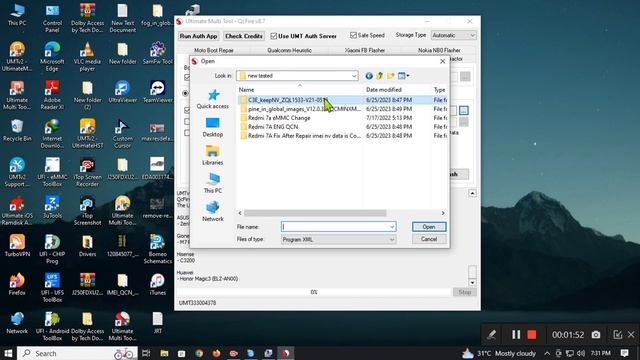This screenshot has width=640, height=360.
Task: Create a new folder in Open dialog
Action: click(391, 76)
